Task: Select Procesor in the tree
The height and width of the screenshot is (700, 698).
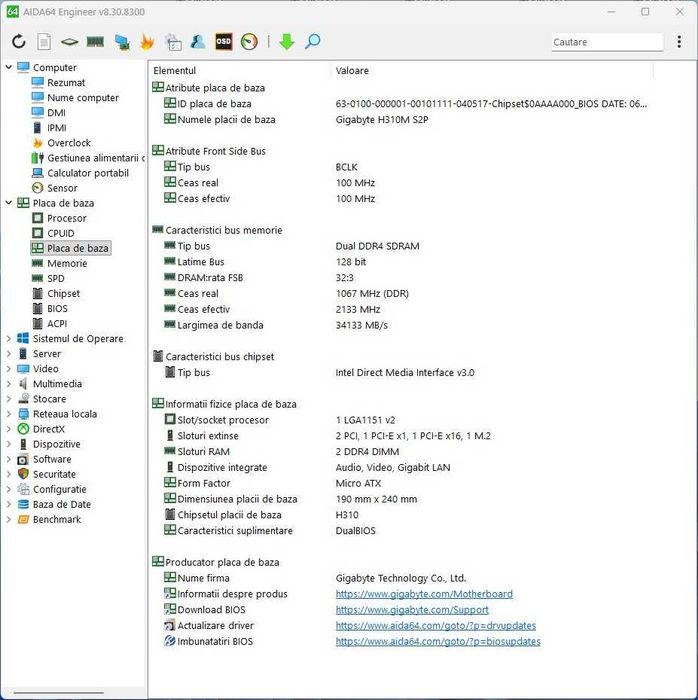Action: click(66, 218)
